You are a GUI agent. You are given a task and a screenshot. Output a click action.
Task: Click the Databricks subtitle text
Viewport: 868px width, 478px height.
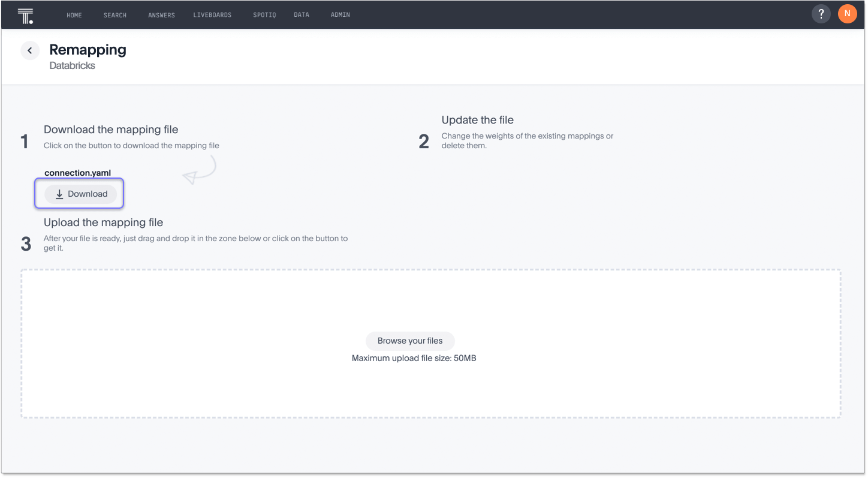pyautogui.click(x=72, y=65)
